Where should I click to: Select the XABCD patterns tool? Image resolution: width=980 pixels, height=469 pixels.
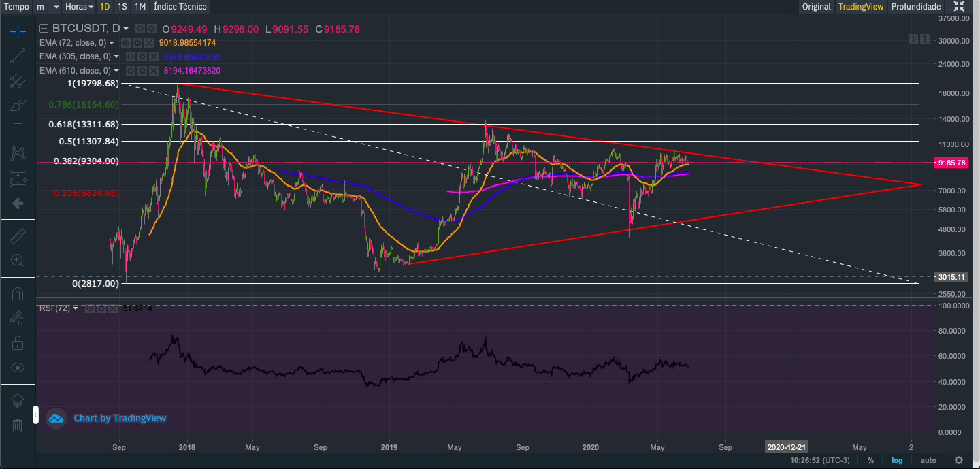(18, 154)
